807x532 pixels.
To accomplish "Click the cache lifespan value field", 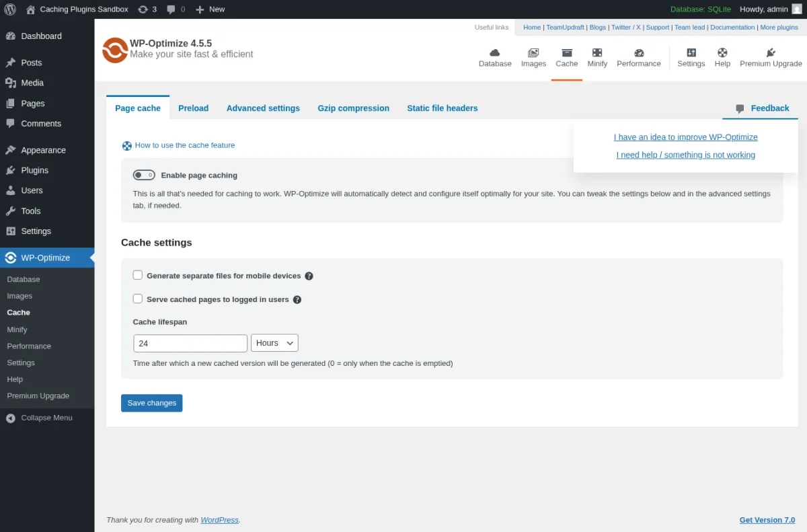I will coord(190,343).
